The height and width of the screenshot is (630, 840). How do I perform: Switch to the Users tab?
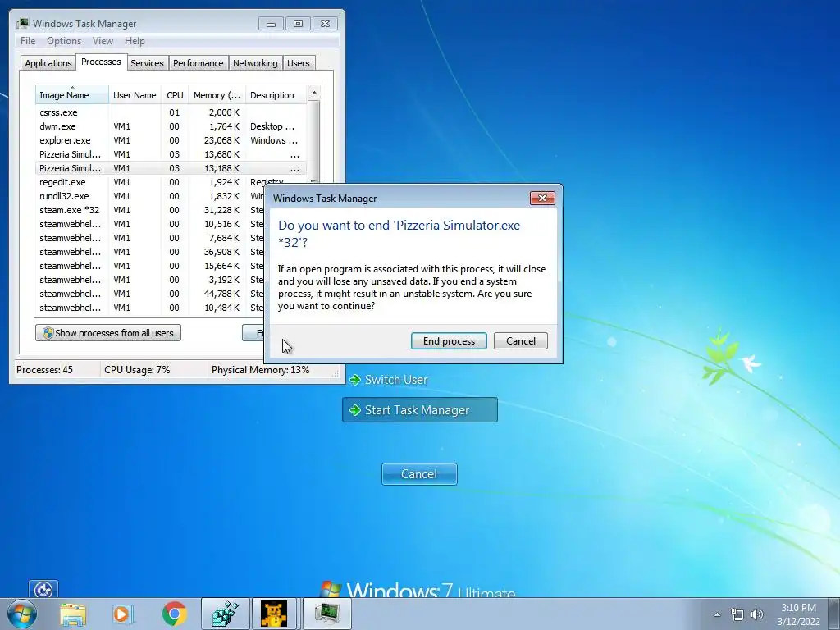(x=299, y=63)
